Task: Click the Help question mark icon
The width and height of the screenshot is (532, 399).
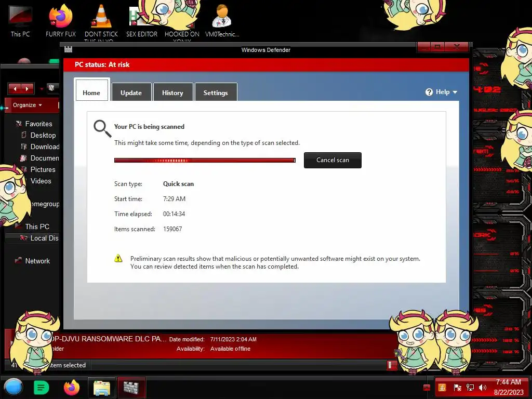Action: pos(429,92)
